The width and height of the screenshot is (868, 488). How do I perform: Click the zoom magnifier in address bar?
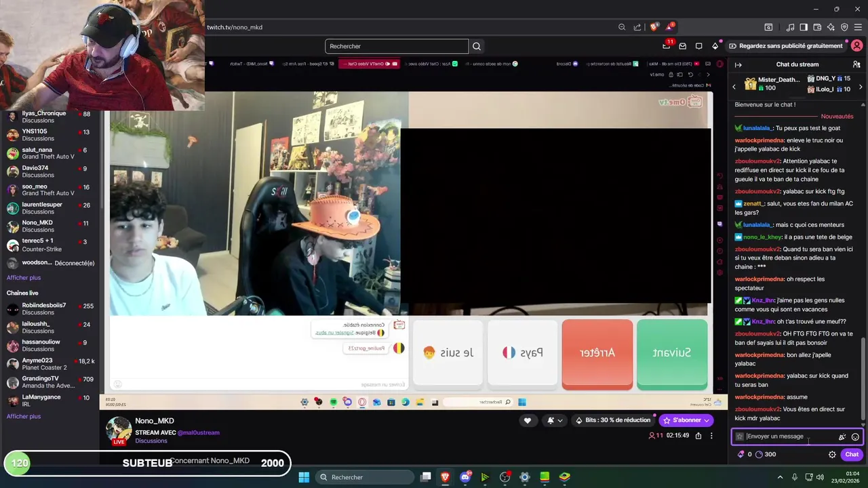[x=622, y=27]
